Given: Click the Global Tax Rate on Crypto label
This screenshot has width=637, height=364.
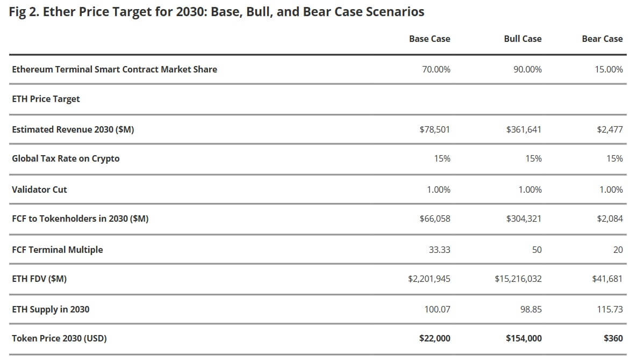Looking at the screenshot, I should coord(66,158).
